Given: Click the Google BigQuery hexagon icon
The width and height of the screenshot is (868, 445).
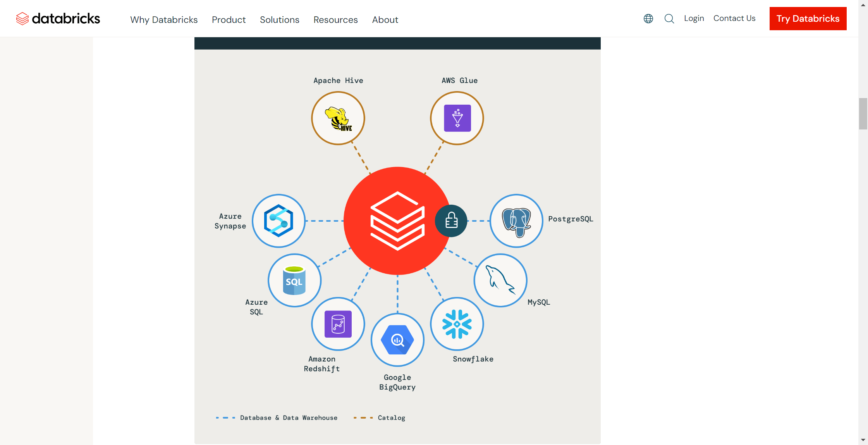Looking at the screenshot, I should [x=397, y=340].
